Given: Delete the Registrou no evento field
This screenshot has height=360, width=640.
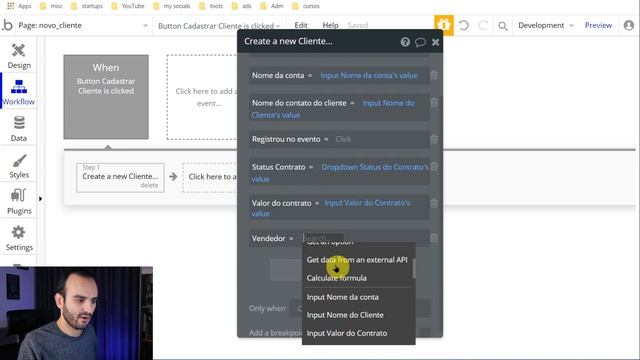Looking at the screenshot, I should [x=434, y=139].
